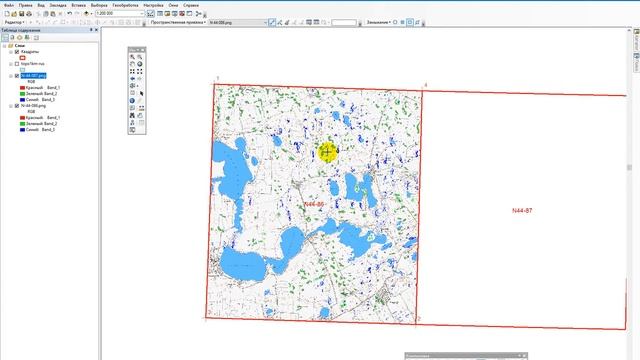This screenshot has height=360, width=640.
Task: Open the Вставка menu
Action: point(79,5)
